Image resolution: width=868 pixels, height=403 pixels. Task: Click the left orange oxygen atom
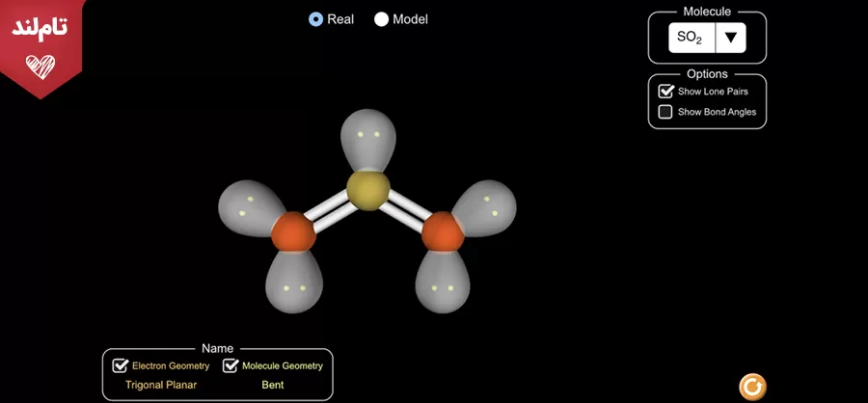(x=292, y=234)
